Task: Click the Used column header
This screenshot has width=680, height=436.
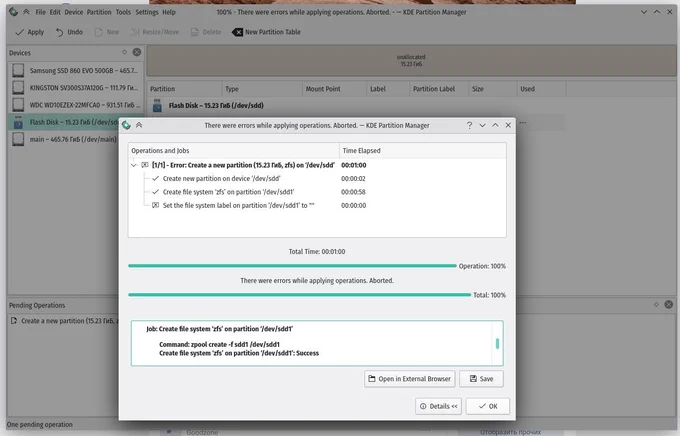Action: [x=541, y=89]
